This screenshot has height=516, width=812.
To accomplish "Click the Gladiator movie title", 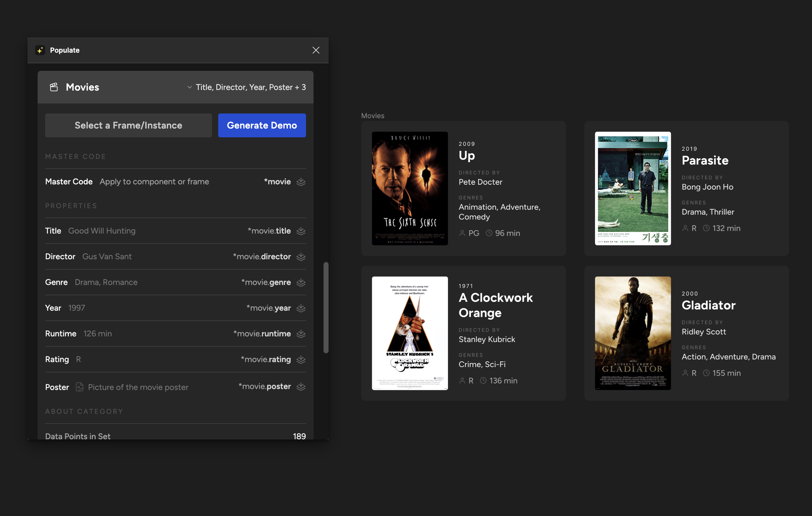I will tap(709, 305).
